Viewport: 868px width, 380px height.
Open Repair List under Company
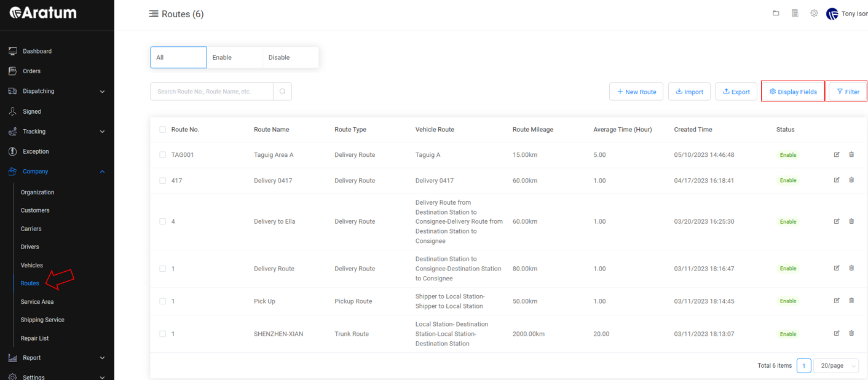[x=34, y=338]
